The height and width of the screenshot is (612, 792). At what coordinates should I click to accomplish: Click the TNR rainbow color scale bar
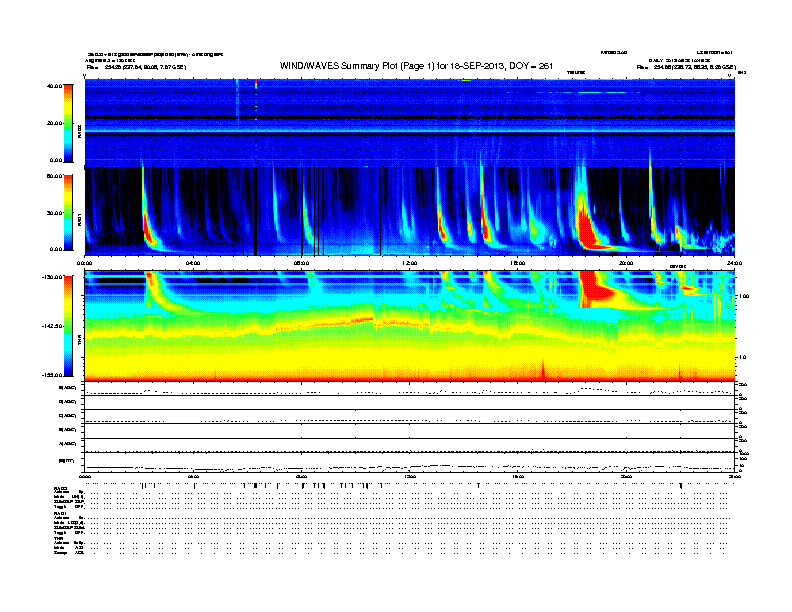(x=68, y=326)
